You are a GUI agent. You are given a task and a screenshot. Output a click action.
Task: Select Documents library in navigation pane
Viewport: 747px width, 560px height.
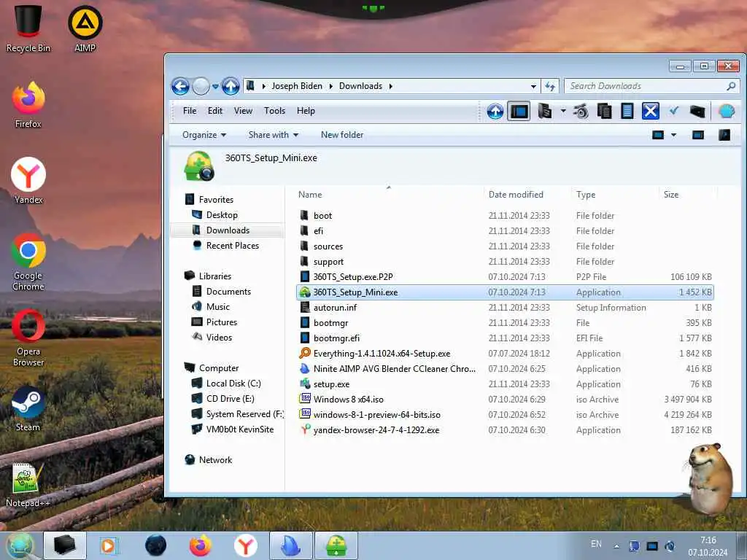click(228, 292)
